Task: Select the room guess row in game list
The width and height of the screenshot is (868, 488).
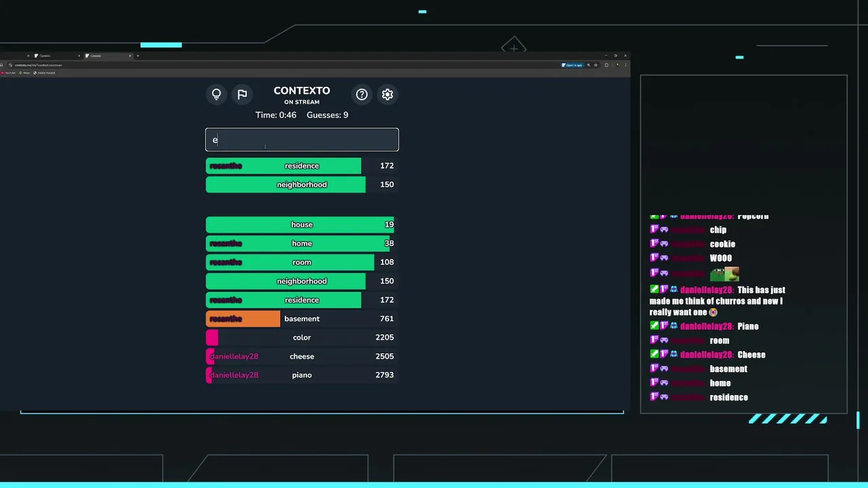Action: 302,262
